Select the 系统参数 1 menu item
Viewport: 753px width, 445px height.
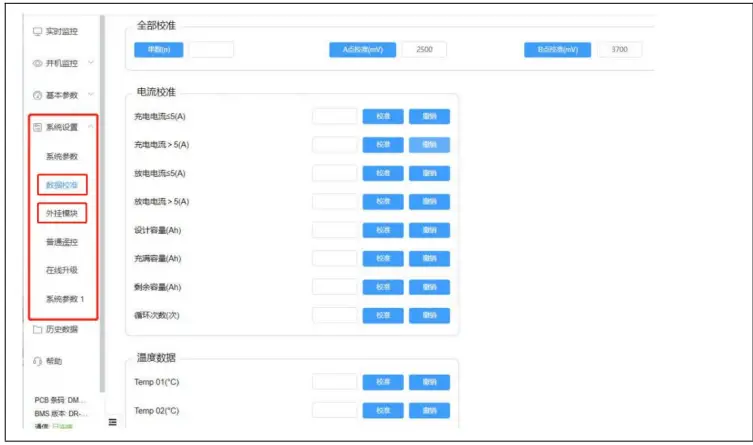65,299
